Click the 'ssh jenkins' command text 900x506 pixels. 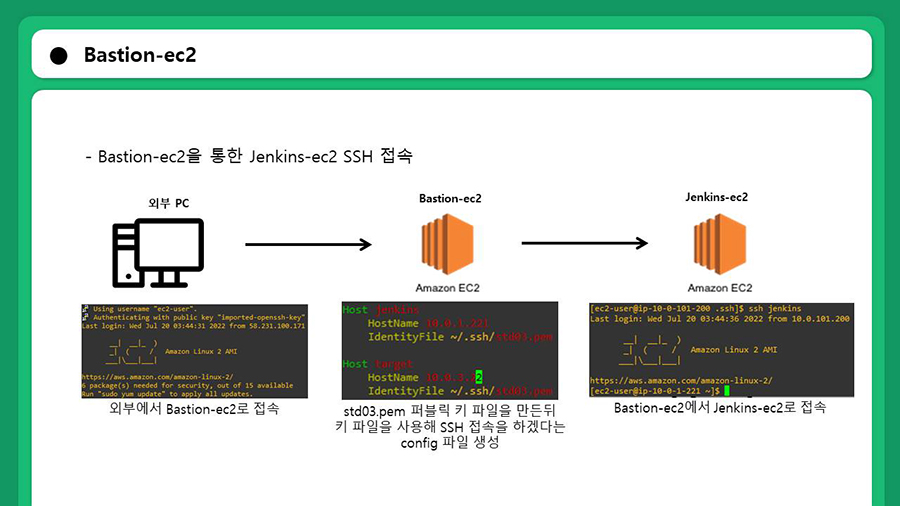[x=775, y=309]
